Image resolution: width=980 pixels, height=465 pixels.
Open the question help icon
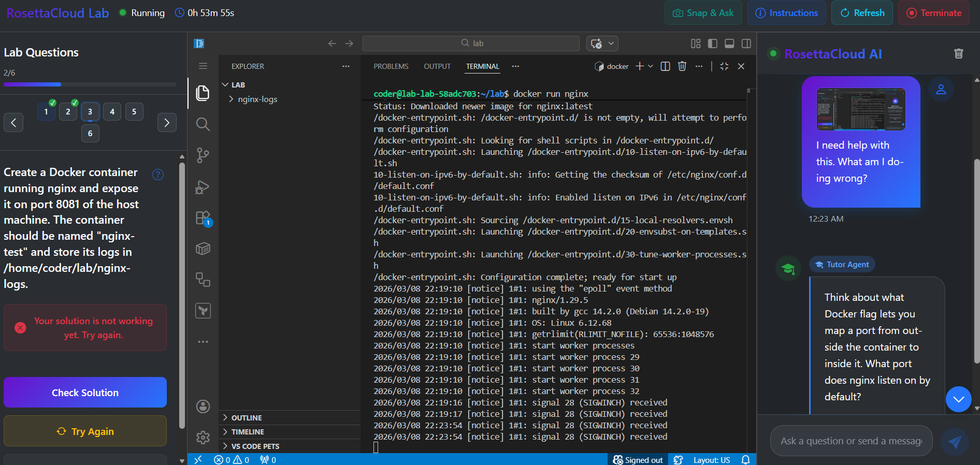point(158,175)
